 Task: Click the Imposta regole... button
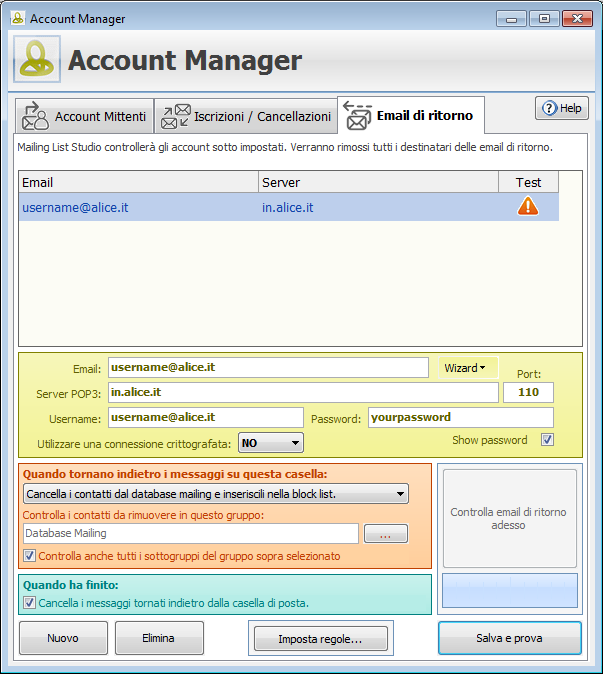click(x=320, y=638)
